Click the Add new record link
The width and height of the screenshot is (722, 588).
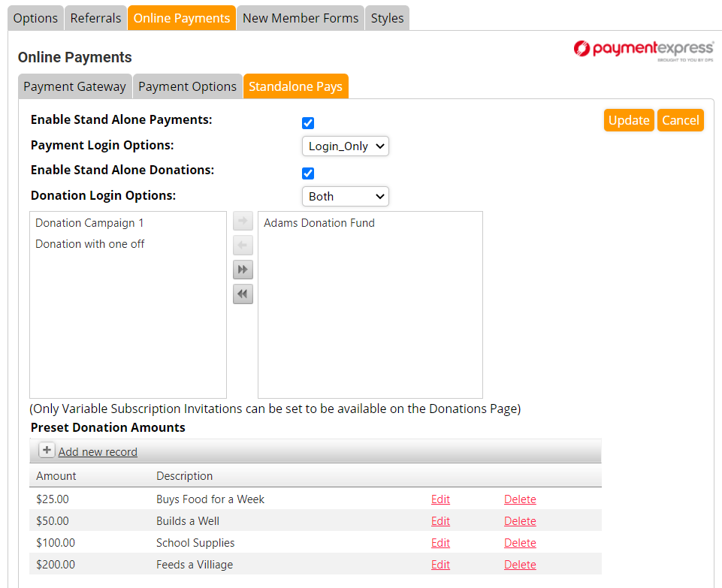pyautogui.click(x=98, y=451)
